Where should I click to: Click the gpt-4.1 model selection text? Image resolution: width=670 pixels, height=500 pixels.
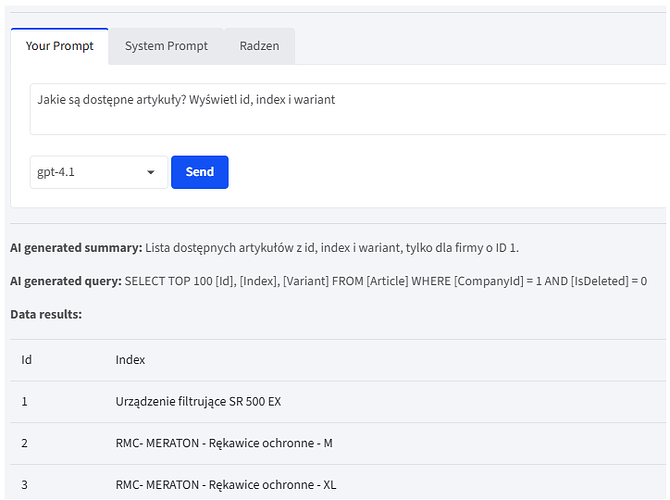pos(57,172)
